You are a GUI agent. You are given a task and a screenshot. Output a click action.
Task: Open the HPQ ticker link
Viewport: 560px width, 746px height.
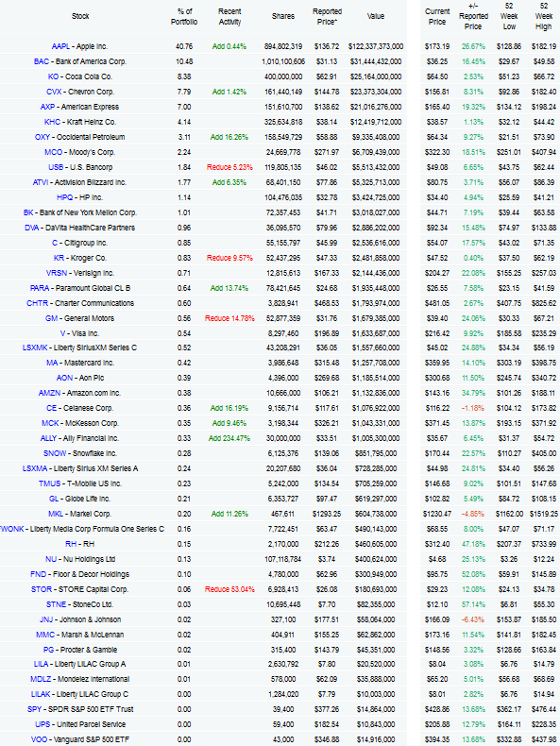pos(65,197)
